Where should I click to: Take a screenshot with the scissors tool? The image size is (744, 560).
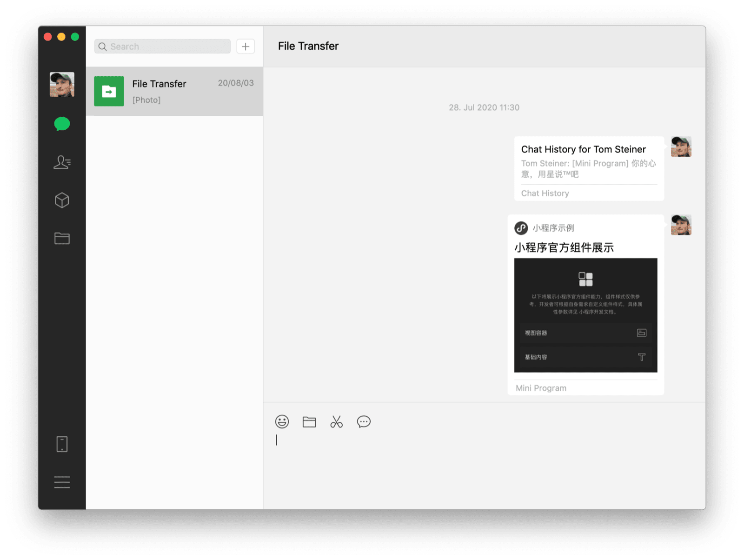(x=337, y=422)
